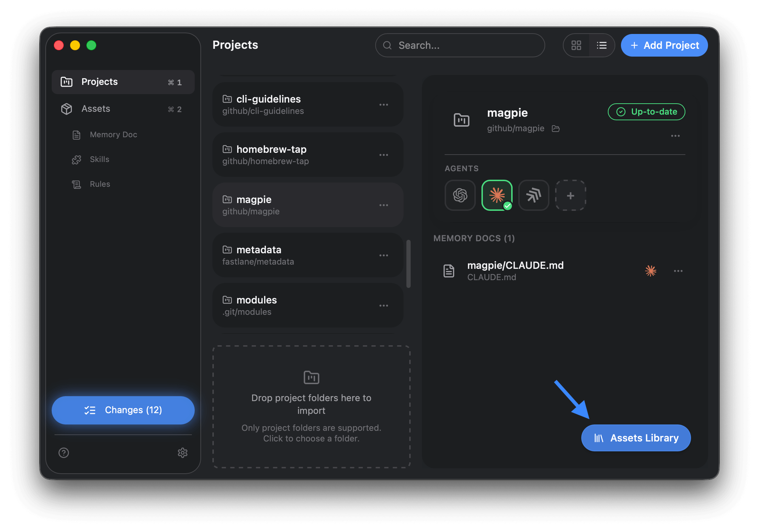Click the plus tile to add an agent
The height and width of the screenshot is (532, 759).
coord(570,196)
